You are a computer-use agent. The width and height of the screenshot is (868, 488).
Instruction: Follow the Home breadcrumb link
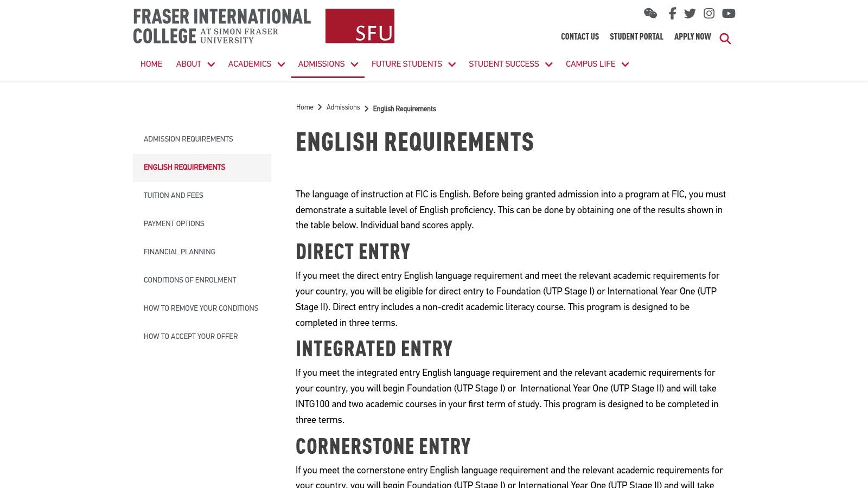point(304,107)
